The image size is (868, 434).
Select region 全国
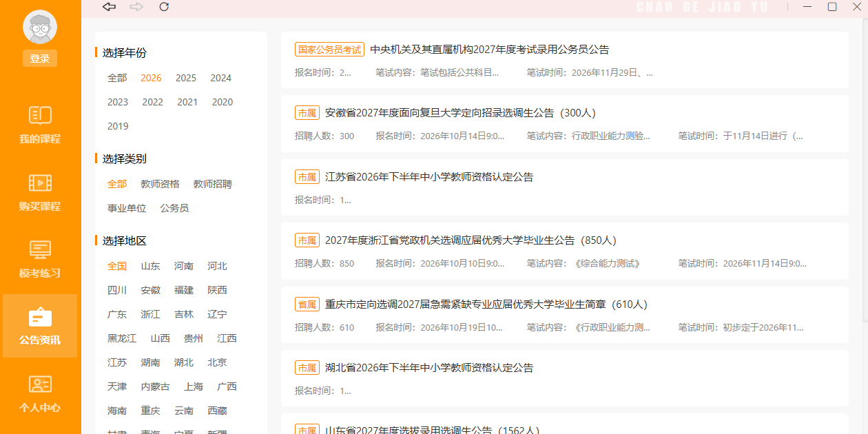[x=117, y=266]
